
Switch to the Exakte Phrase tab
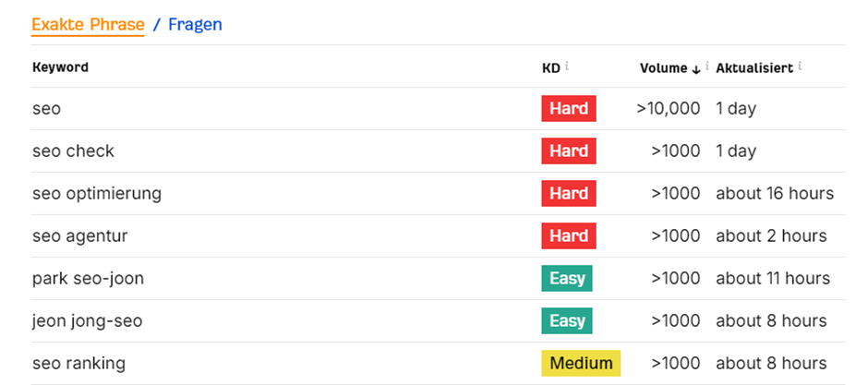88,24
